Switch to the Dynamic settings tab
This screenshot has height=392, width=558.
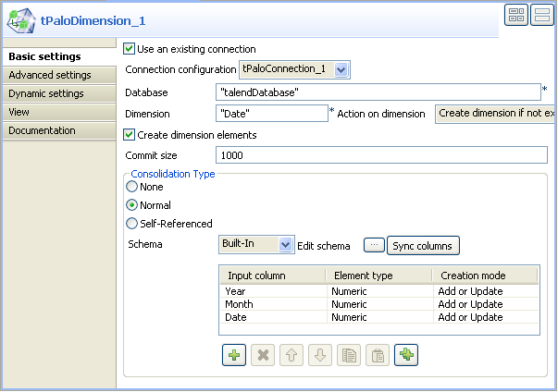[x=46, y=93]
